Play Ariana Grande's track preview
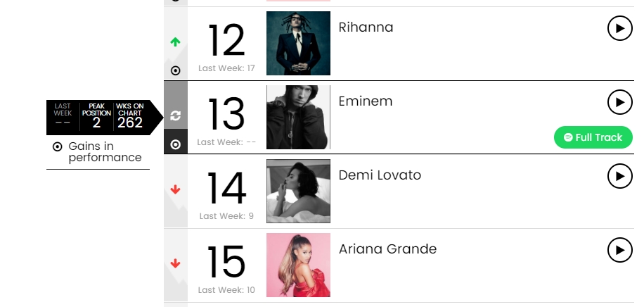 (619, 249)
